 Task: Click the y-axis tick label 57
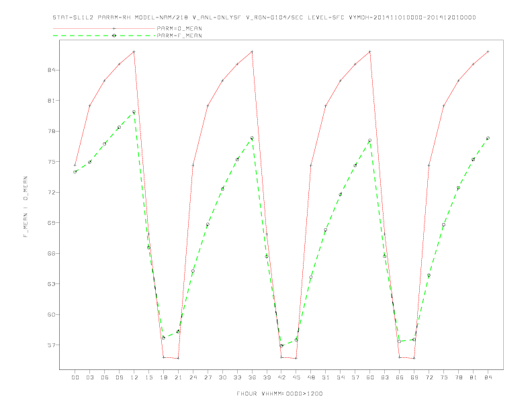click(52, 345)
